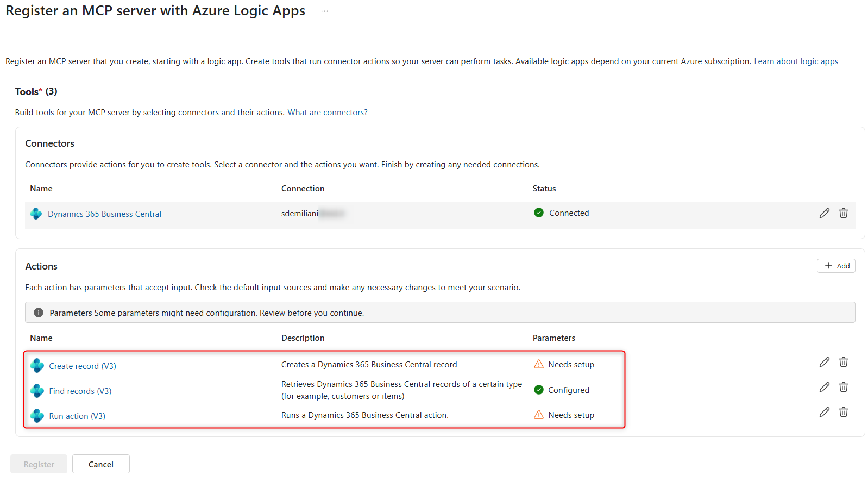Screen dimensions: 868x481
Task: Click the Register button
Action: coord(39,464)
